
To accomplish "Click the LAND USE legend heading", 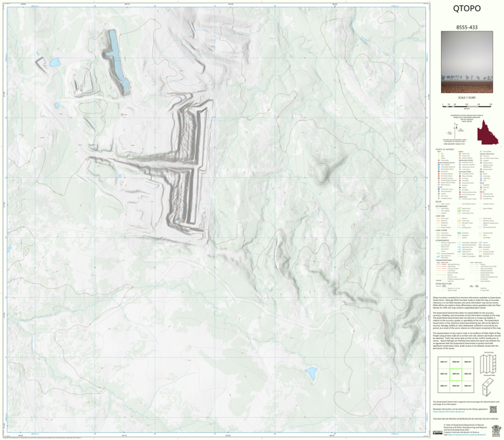I will (x=440, y=216).
